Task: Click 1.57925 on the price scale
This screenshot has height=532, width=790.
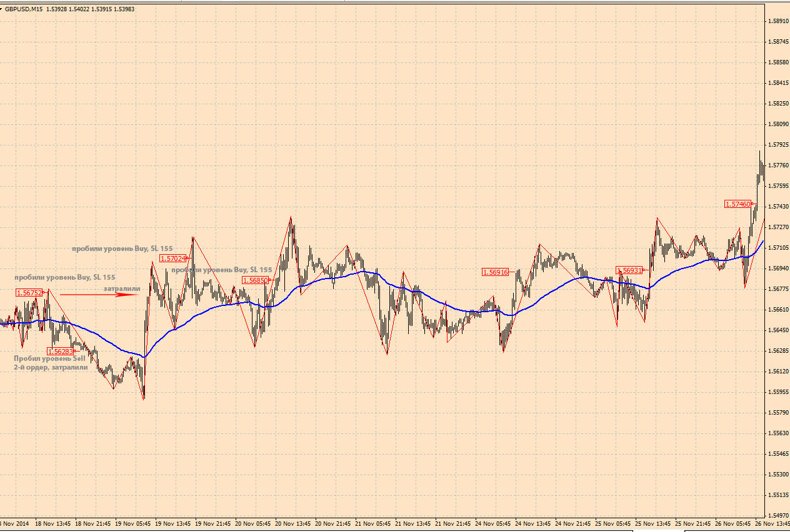Action: (777, 144)
